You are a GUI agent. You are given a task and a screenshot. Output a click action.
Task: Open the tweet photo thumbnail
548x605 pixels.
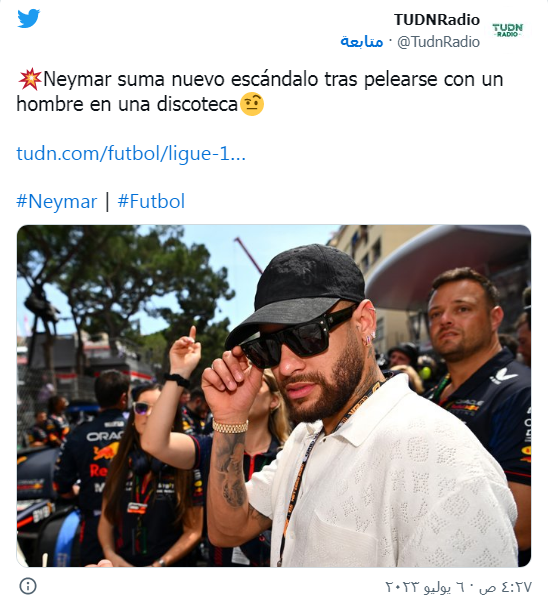point(274,396)
